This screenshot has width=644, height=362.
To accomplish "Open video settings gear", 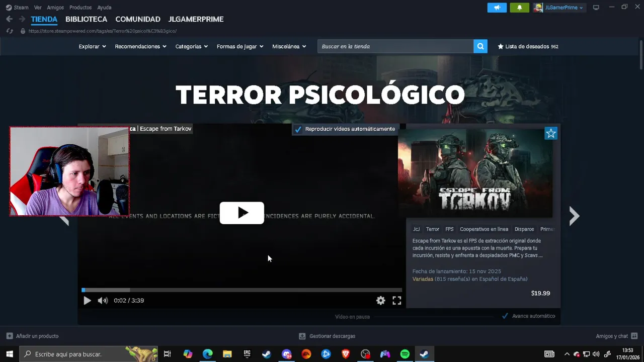I will [381, 301].
